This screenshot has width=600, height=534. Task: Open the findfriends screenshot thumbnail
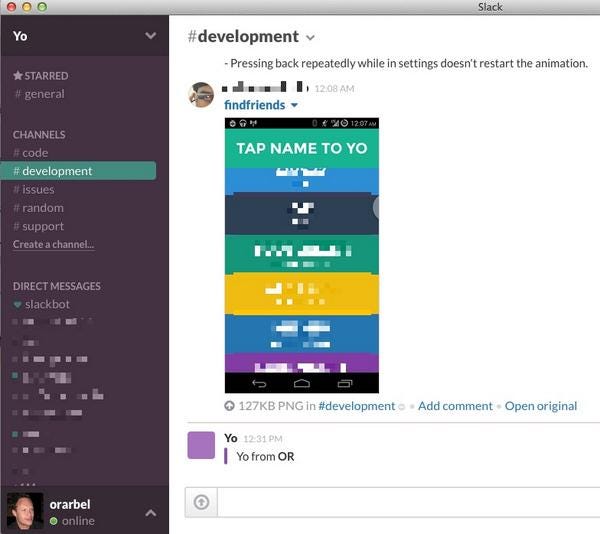pos(302,255)
